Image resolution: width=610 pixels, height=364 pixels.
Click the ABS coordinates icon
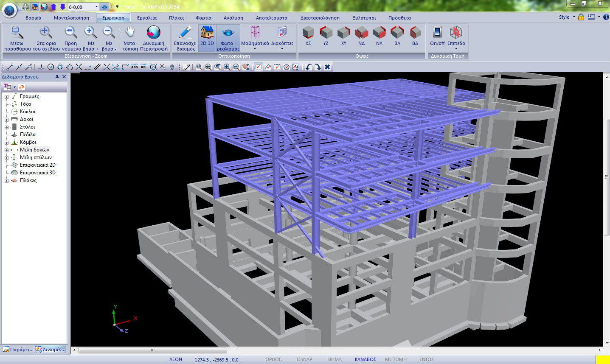(x=135, y=67)
